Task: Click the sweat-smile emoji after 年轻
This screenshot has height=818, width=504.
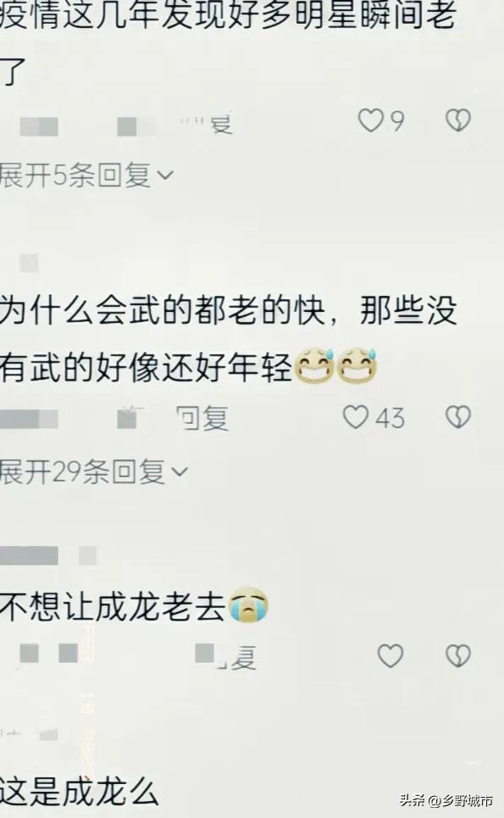Action: 336,365
